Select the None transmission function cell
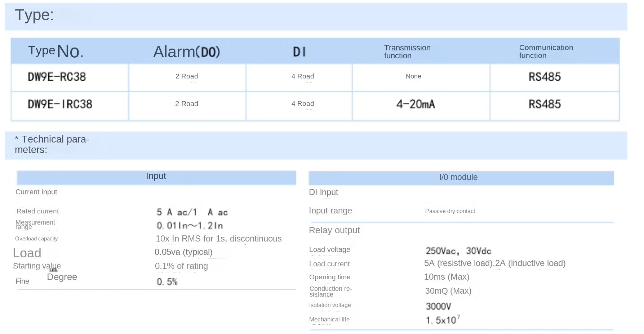Screen dimensions: 644x334 (x=413, y=76)
